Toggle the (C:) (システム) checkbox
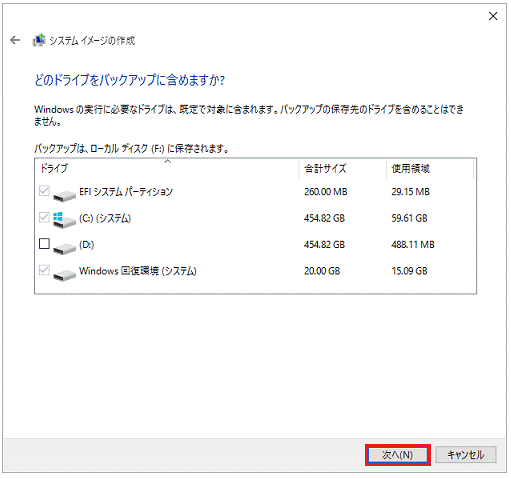This screenshot has width=511, height=478. click(44, 218)
